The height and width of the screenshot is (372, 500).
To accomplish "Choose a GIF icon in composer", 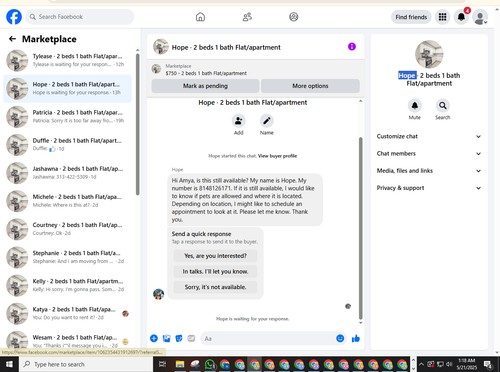I will pyautogui.click(x=191, y=338).
